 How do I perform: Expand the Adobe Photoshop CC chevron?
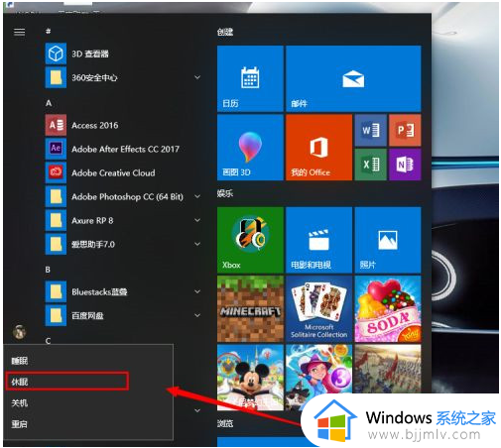197,196
